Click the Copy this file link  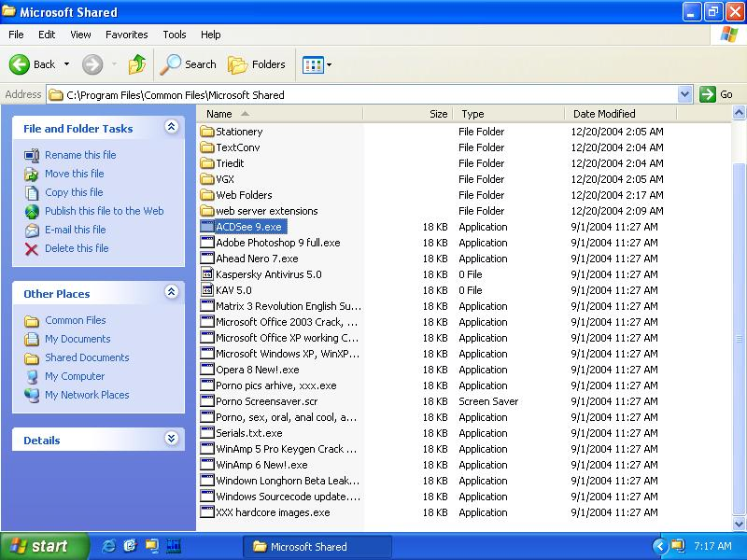pyautogui.click(x=74, y=192)
